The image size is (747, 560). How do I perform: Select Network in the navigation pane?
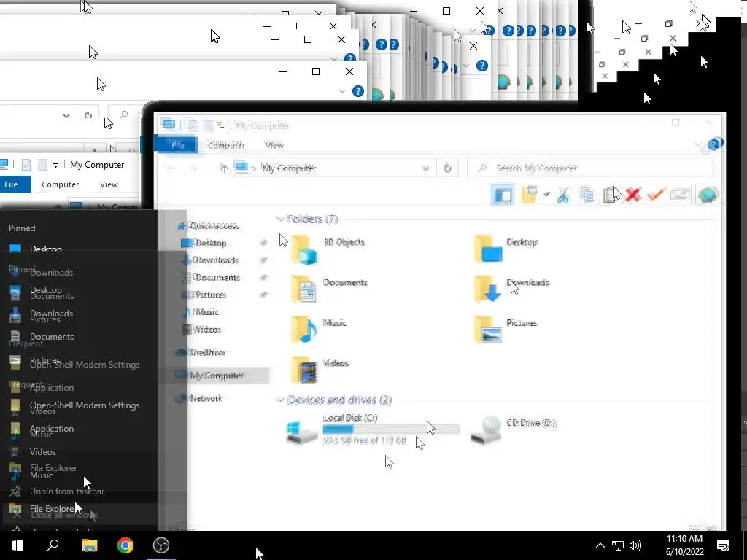(198, 399)
